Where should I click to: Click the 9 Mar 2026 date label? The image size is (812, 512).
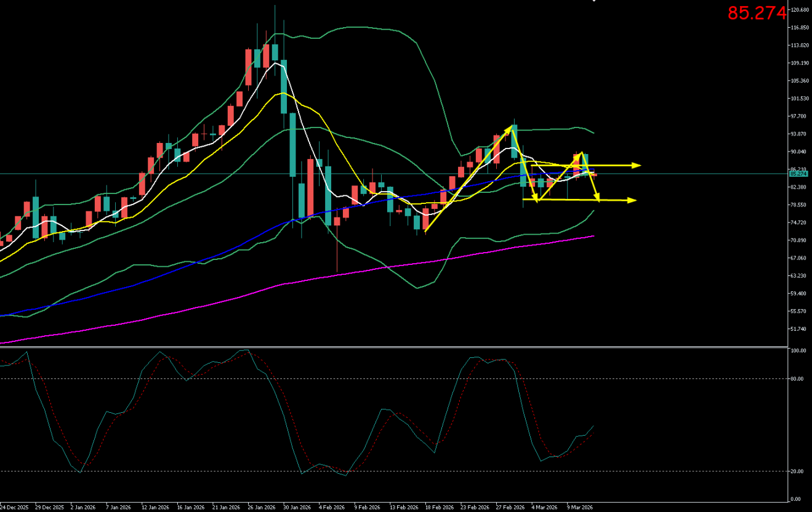coord(580,507)
